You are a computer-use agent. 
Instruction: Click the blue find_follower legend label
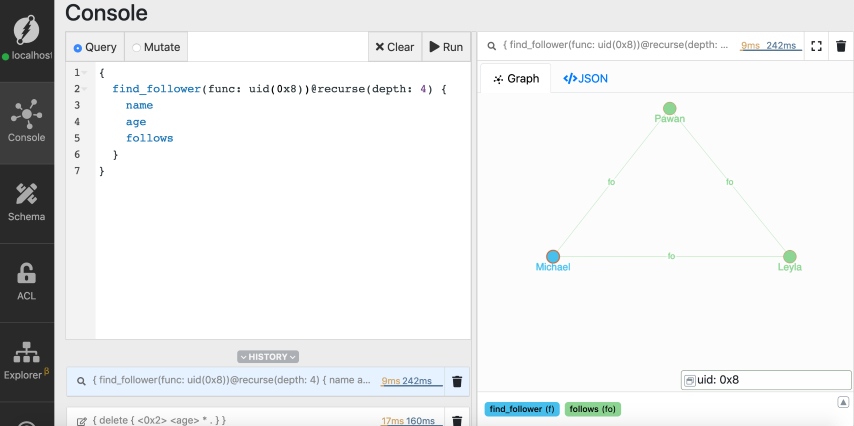pos(520,409)
